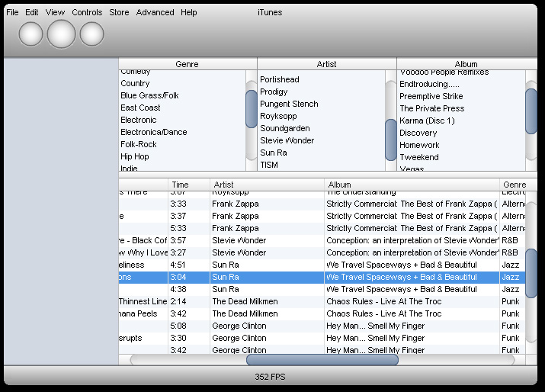Open the Store menu
Image resolution: width=545 pixels, height=392 pixels.
pos(119,12)
